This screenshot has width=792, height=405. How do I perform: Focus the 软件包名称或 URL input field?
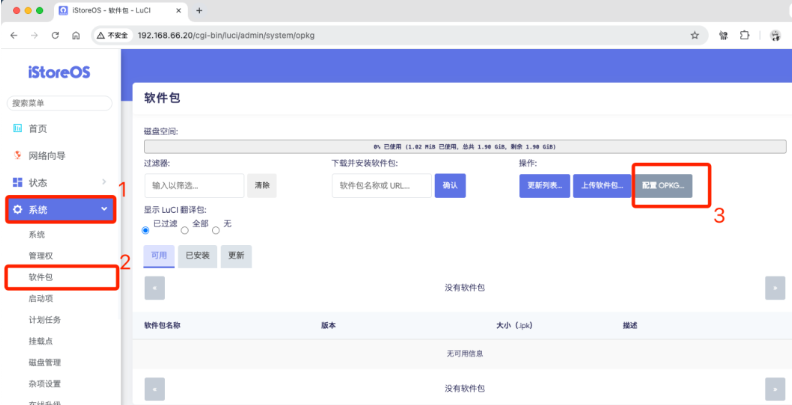pos(382,186)
